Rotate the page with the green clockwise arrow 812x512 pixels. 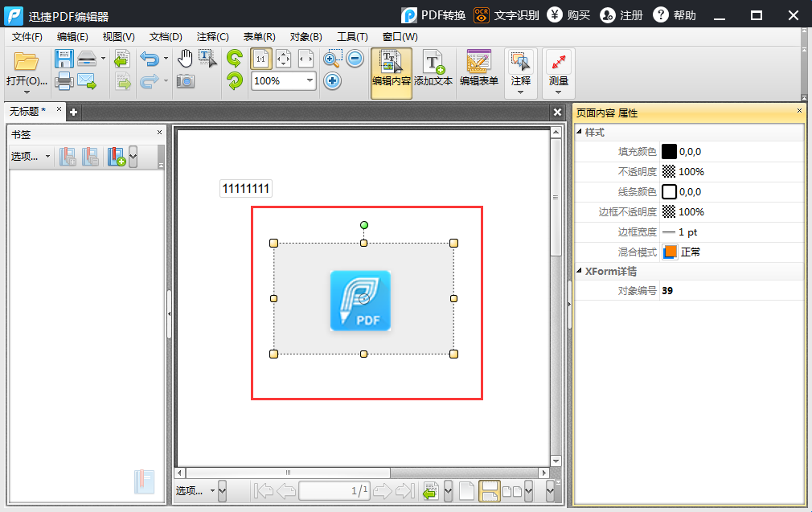point(234,58)
